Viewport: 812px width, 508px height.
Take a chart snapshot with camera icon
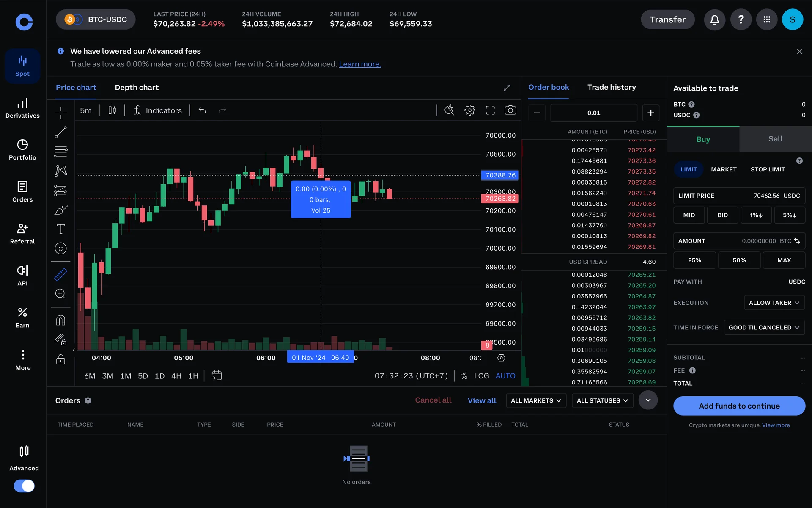(510, 110)
